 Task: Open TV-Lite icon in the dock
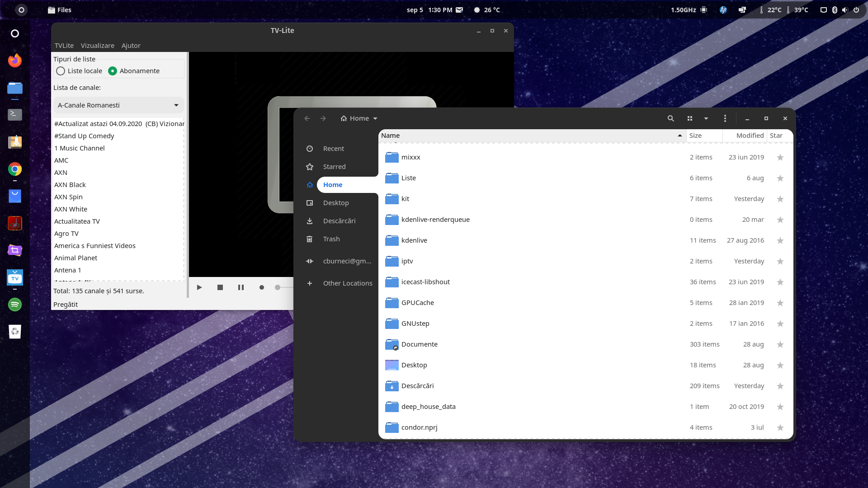tap(15, 277)
